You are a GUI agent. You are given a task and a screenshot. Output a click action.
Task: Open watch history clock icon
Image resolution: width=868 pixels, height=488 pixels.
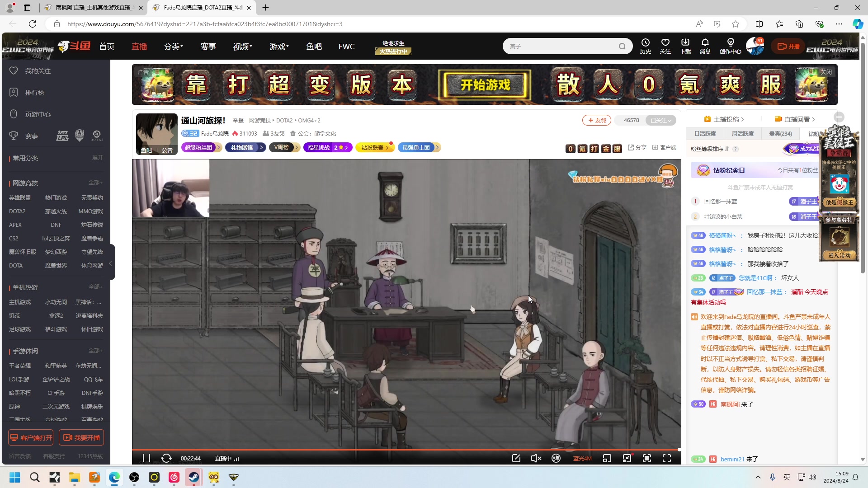click(646, 46)
